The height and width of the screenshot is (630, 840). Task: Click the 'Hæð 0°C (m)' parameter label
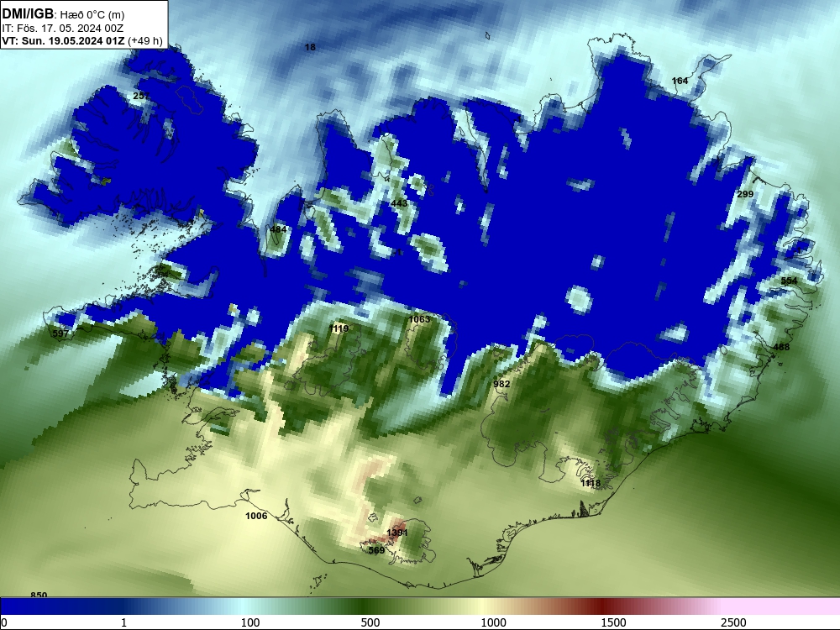point(92,14)
